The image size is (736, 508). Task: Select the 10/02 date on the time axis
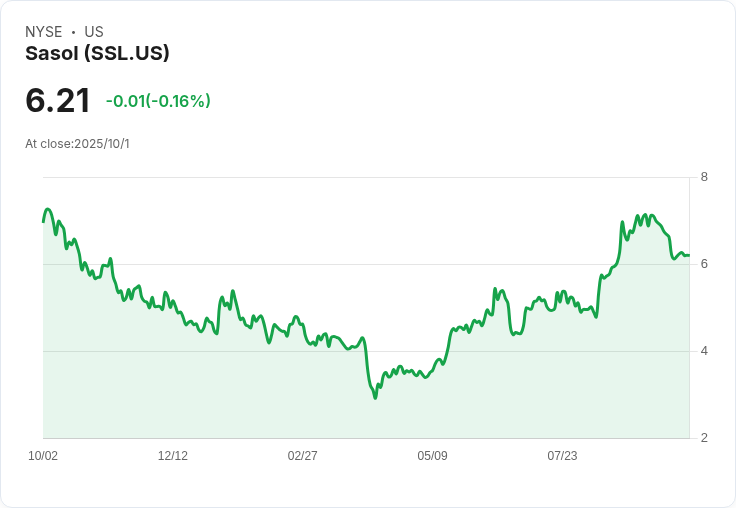pos(43,456)
